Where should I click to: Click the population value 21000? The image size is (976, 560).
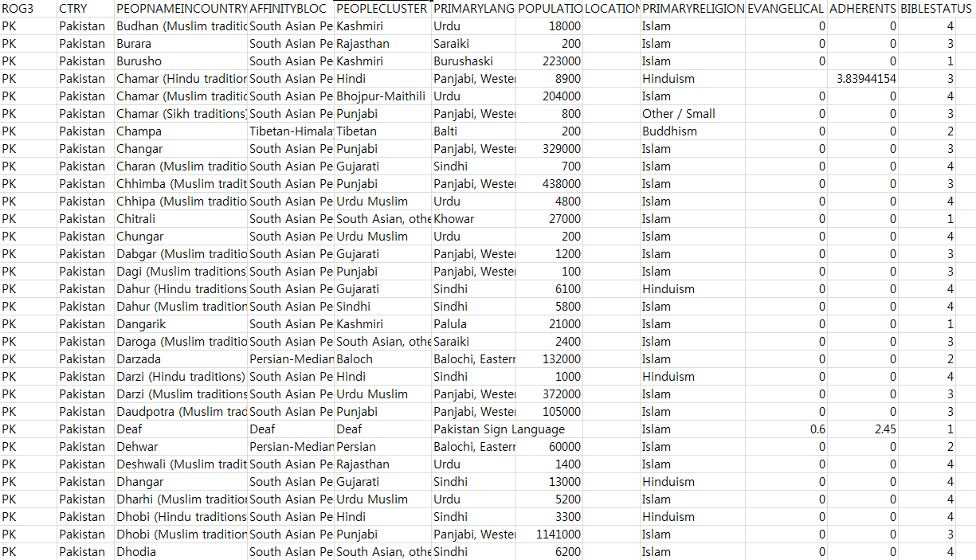point(549,324)
